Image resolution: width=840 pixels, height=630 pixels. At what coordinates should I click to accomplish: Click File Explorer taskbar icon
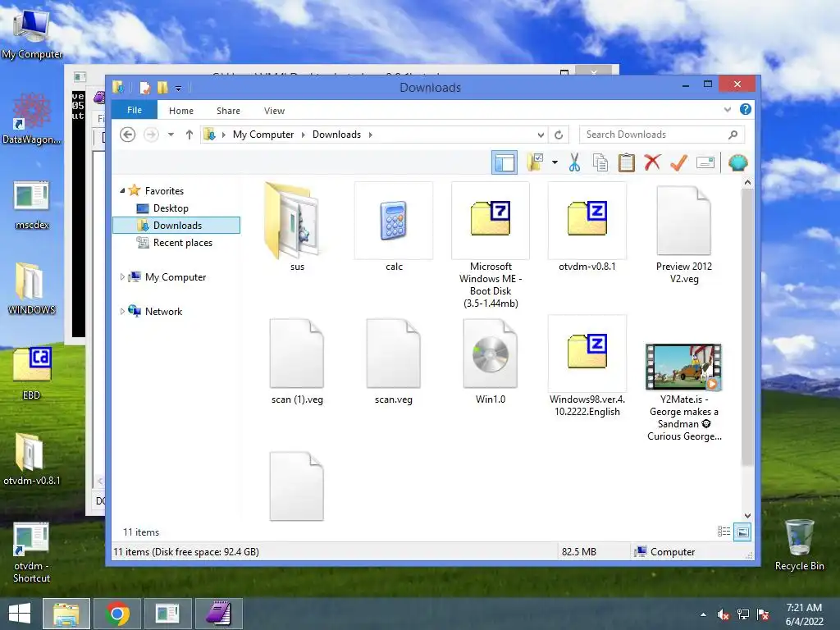click(66, 614)
